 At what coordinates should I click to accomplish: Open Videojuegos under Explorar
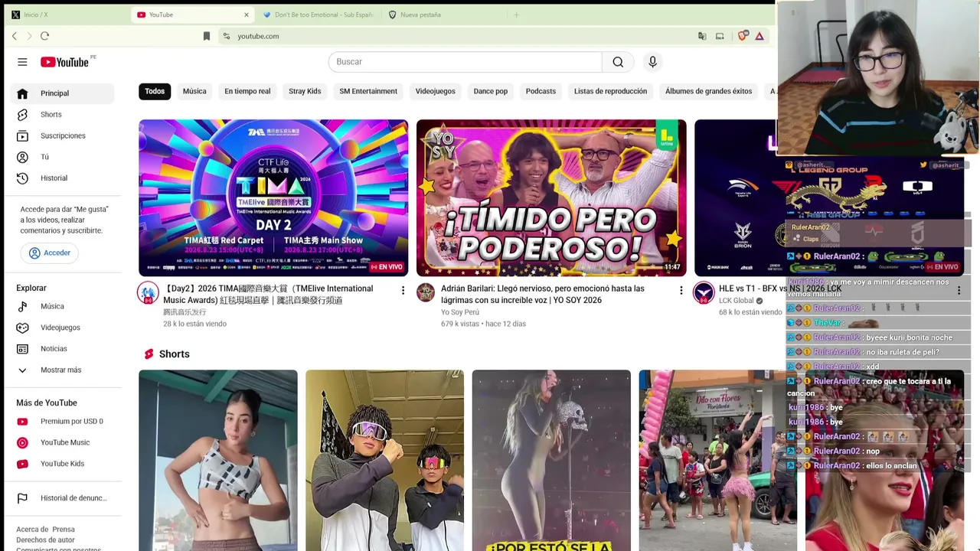coord(61,328)
